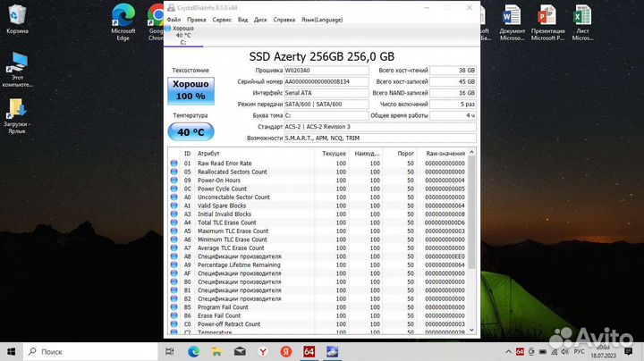Click the Всего NAND-записей value 16 GB
This screenshot has width=644, height=361.
453,93
